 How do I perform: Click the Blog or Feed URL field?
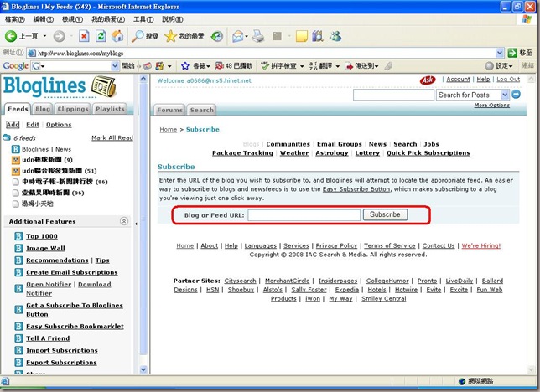tap(304, 215)
